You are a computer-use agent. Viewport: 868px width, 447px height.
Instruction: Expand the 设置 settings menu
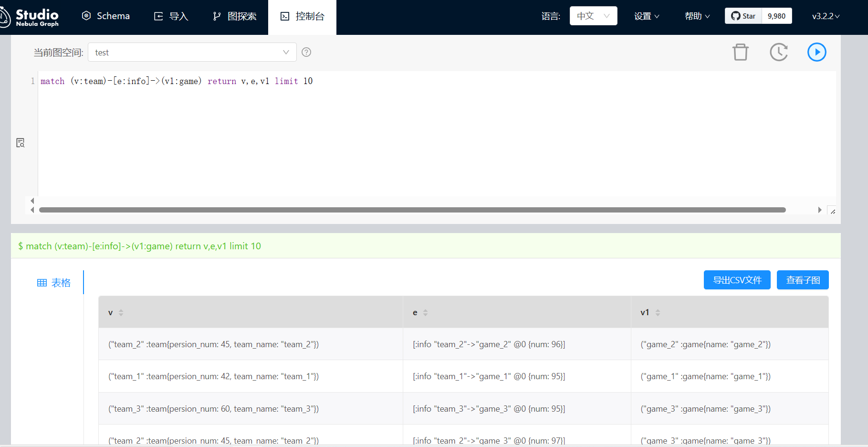[647, 16]
